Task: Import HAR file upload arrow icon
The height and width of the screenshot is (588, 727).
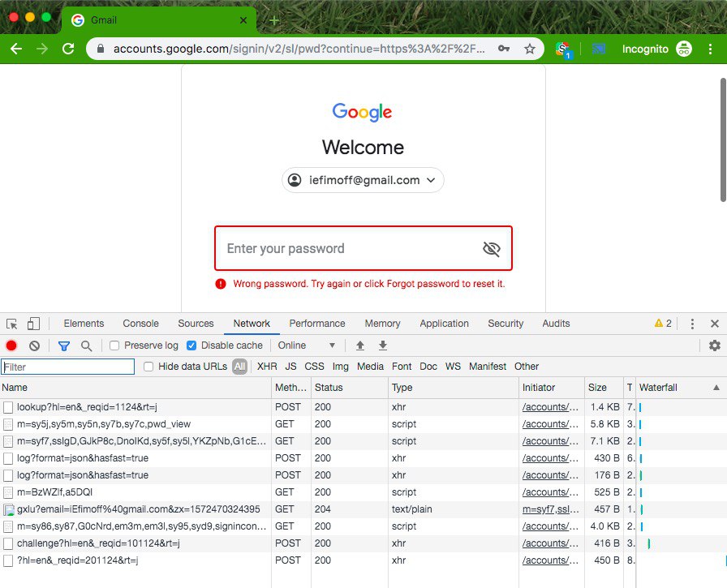Action: point(359,346)
